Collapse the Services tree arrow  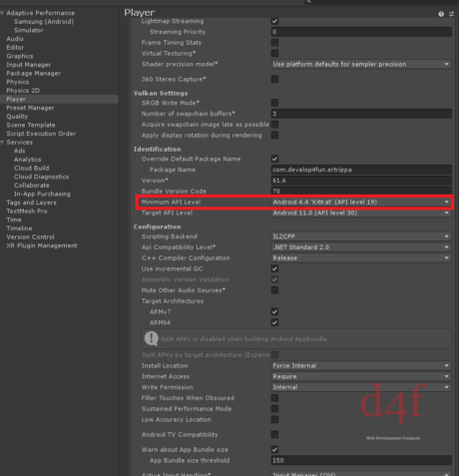click(x=2, y=143)
